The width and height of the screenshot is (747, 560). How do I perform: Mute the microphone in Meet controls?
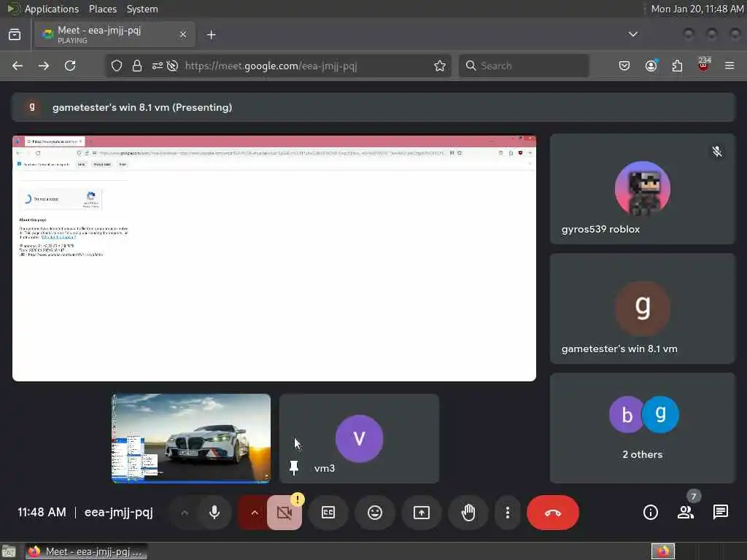click(x=214, y=513)
